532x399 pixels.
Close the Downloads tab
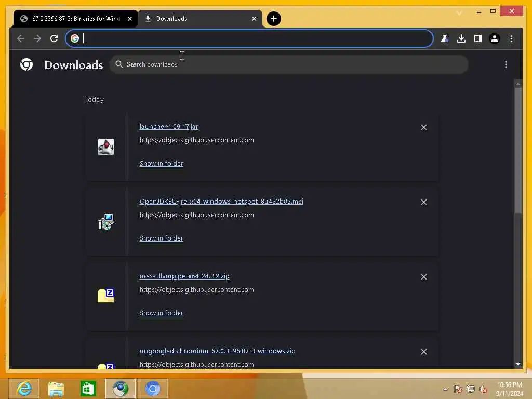point(254,19)
